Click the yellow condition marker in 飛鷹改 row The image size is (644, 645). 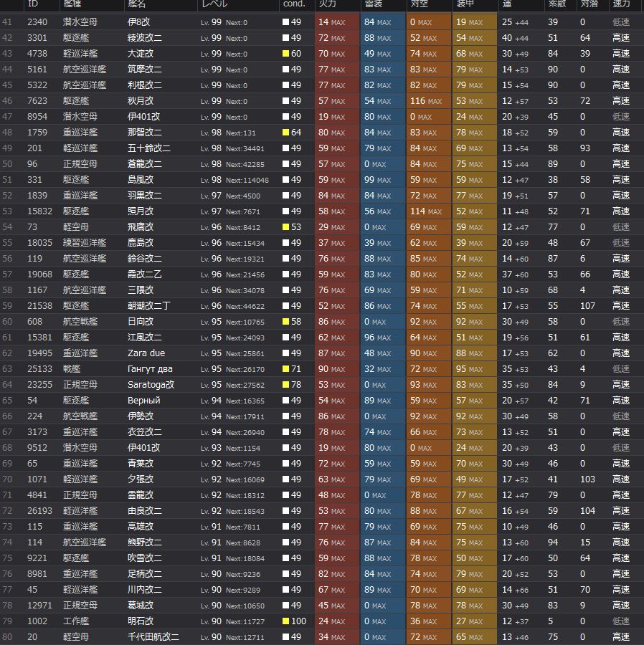[285, 227]
